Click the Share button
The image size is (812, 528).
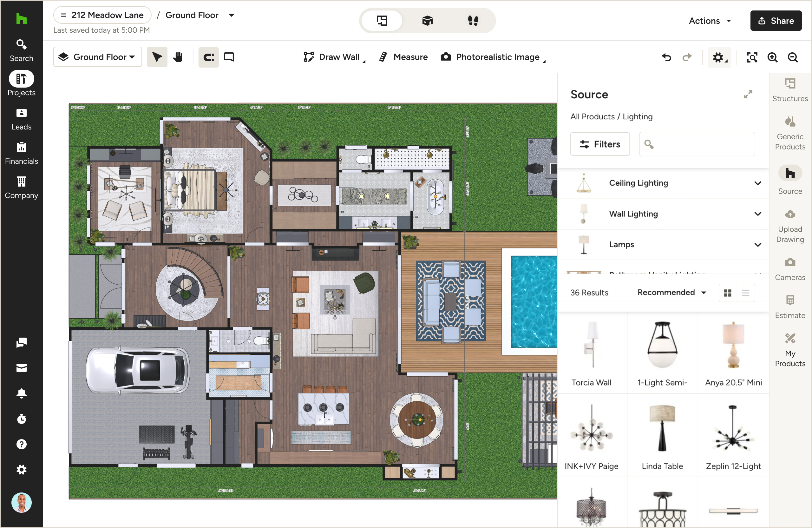click(776, 21)
